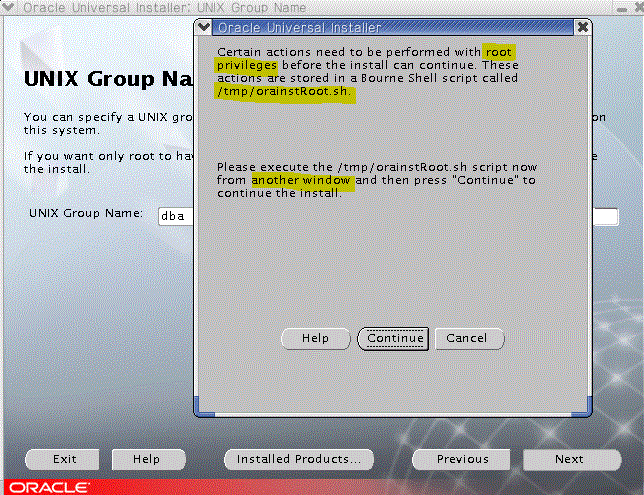
Task: Click Exit in the main installer window
Action: point(62,459)
